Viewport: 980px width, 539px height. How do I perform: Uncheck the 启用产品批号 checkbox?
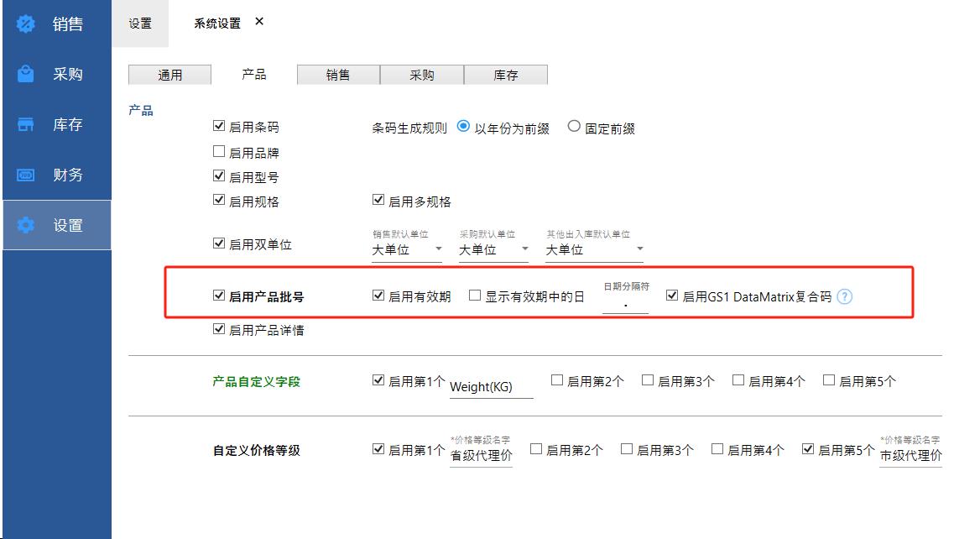[219, 296]
